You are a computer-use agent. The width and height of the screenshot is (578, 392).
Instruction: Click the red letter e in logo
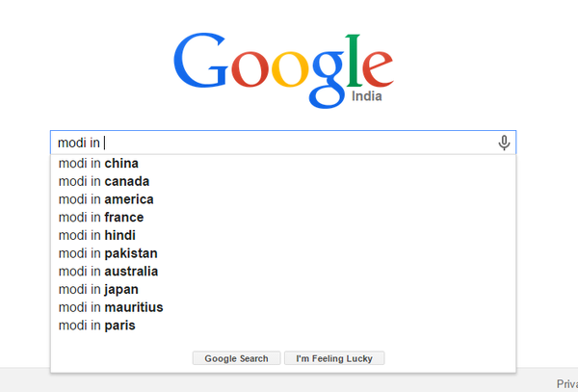[378, 69]
